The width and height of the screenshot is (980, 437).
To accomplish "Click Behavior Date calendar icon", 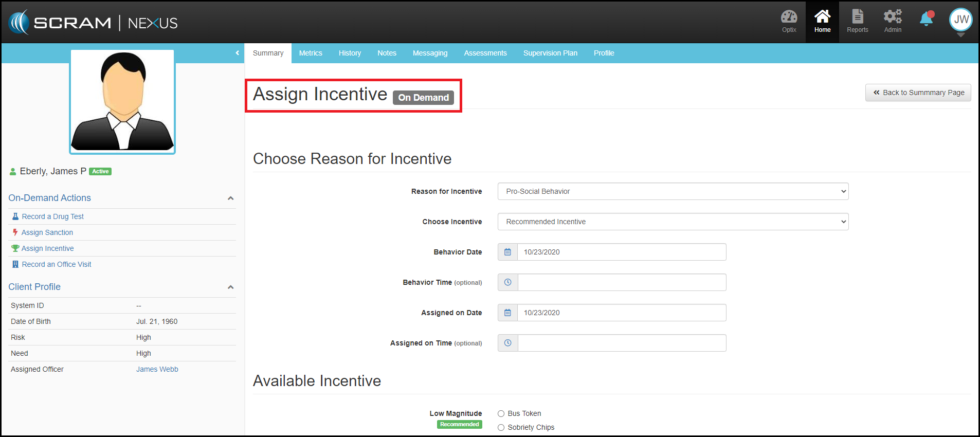I will [507, 252].
